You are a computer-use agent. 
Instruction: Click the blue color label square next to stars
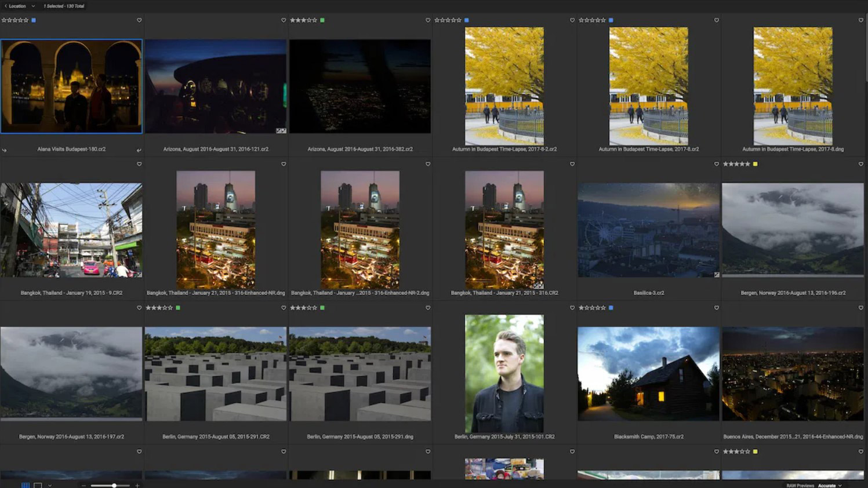click(34, 20)
